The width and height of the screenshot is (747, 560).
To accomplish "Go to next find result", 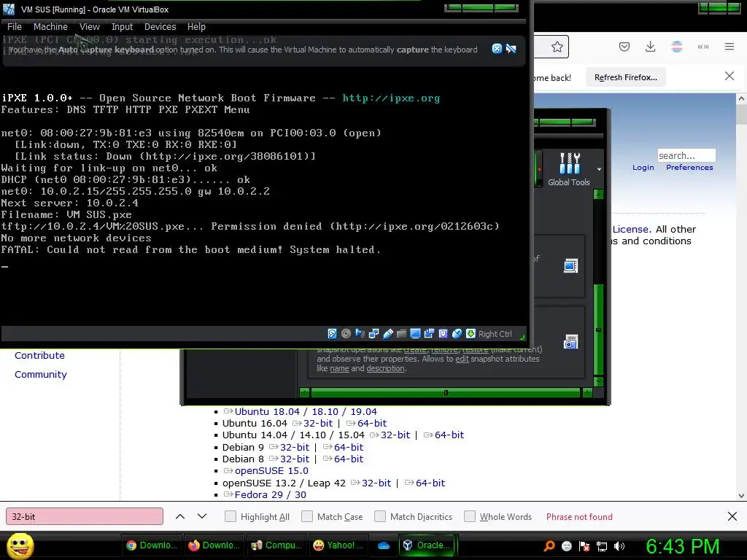I will click(x=202, y=517).
